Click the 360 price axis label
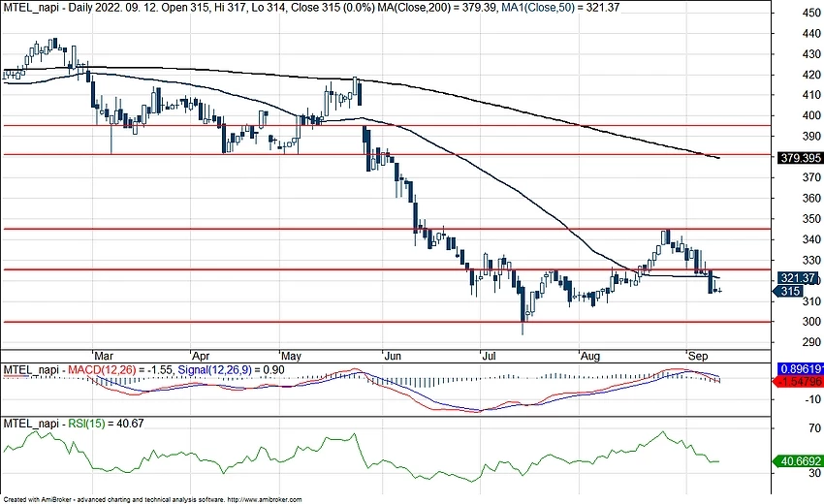 pyautogui.click(x=811, y=198)
